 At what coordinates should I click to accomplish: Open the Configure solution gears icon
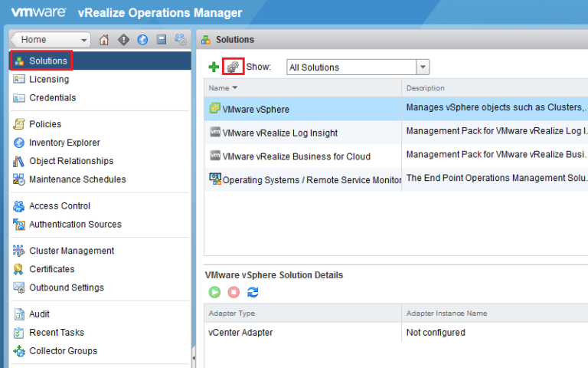(233, 67)
